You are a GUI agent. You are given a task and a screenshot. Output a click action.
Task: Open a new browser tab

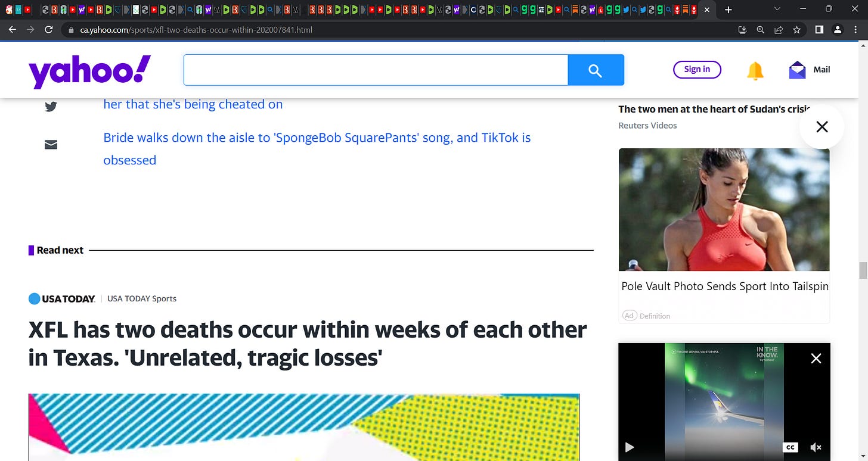pyautogui.click(x=728, y=10)
